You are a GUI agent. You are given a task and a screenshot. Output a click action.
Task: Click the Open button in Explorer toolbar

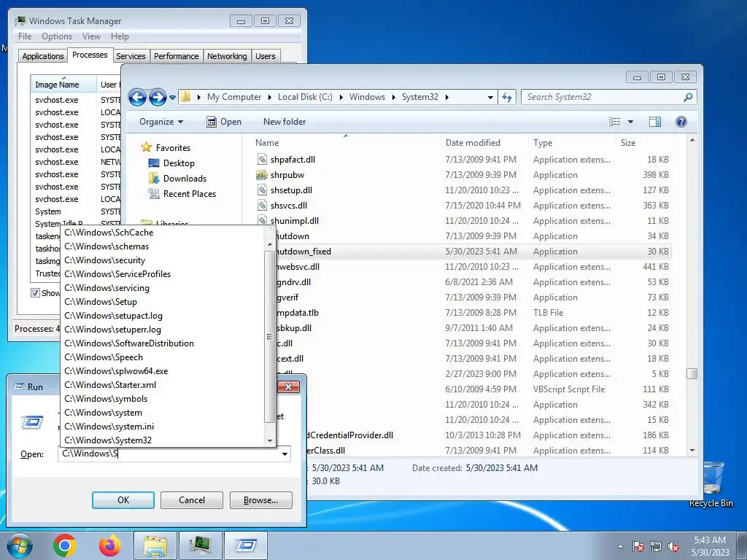pyautogui.click(x=224, y=122)
